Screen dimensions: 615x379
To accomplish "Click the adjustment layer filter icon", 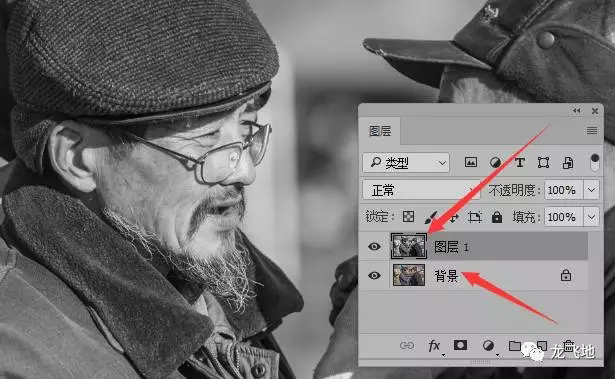I will point(495,162).
